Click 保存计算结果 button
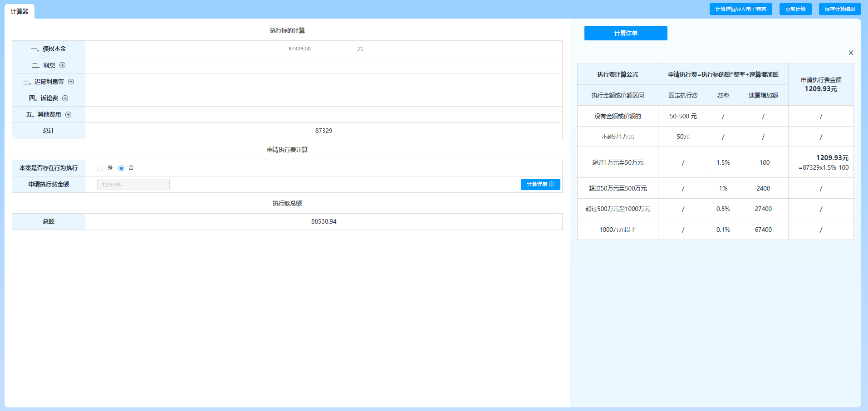The width and height of the screenshot is (868, 411). coord(840,9)
